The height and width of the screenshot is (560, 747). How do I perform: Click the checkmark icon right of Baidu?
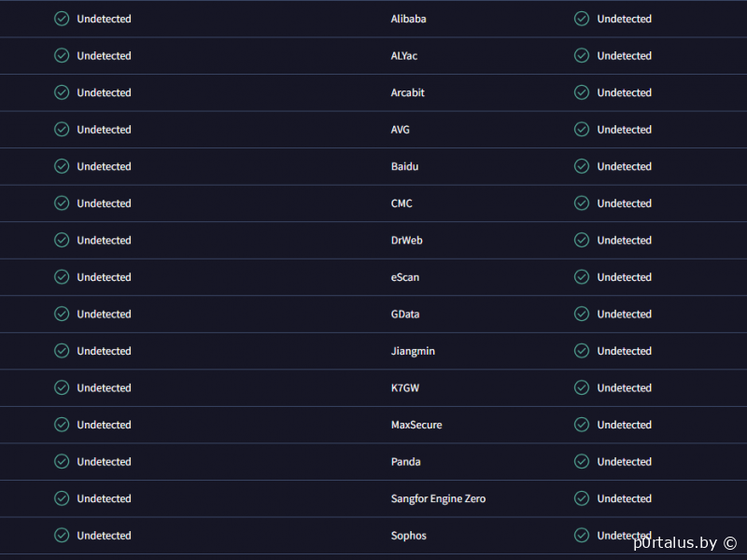point(582,166)
